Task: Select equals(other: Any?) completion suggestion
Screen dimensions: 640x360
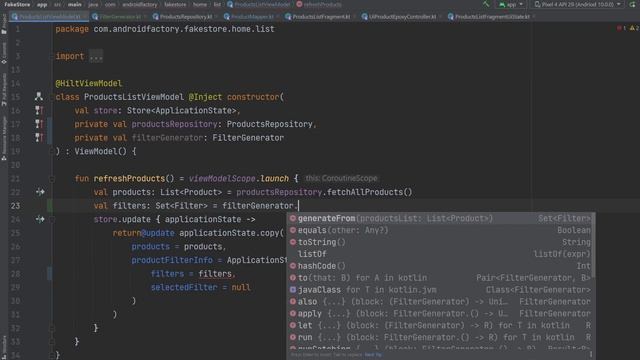Action: 440,230
